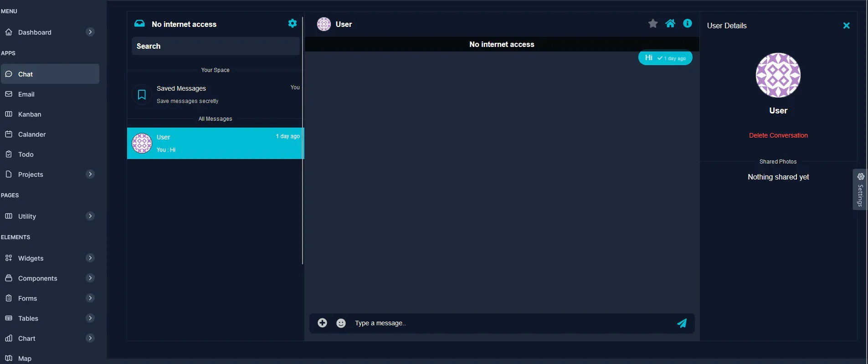Click the User avatar in chat header

tap(324, 24)
